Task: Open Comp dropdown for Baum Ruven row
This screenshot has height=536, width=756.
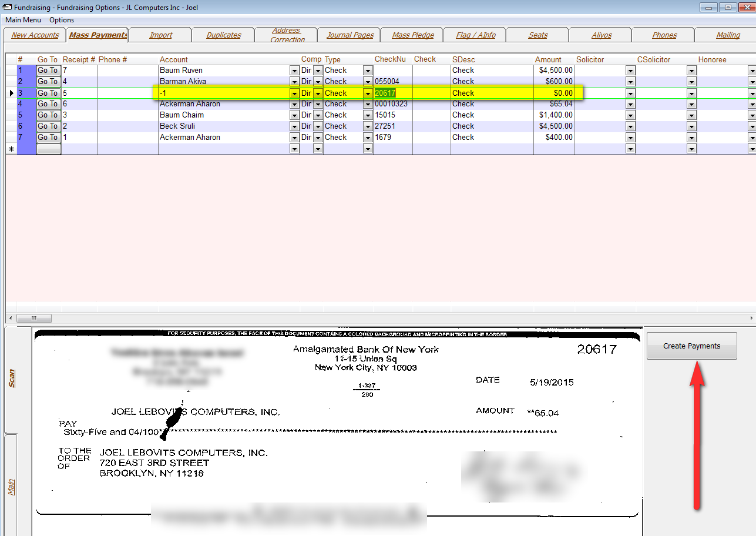Action: click(318, 71)
